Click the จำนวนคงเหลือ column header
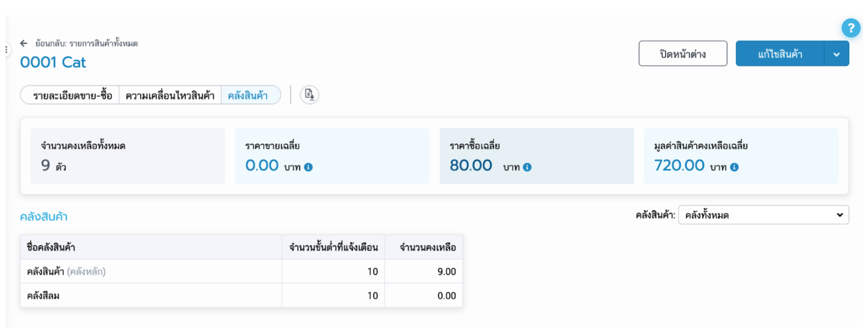The height and width of the screenshot is (335, 868). click(428, 248)
